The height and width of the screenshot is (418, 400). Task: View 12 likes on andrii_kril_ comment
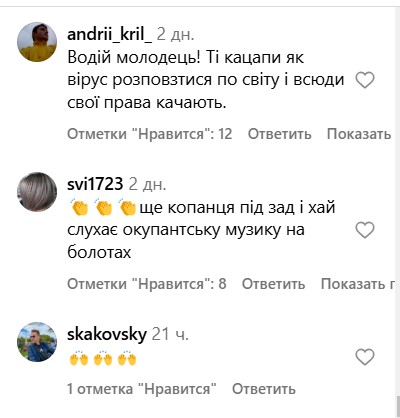150,134
